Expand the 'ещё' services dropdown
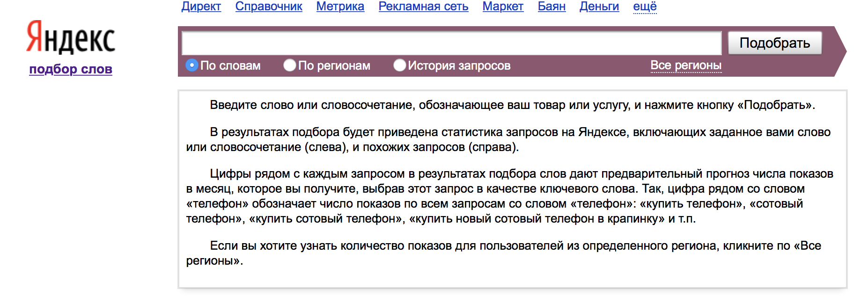Image resolution: width=868 pixels, height=303 pixels. (x=645, y=7)
